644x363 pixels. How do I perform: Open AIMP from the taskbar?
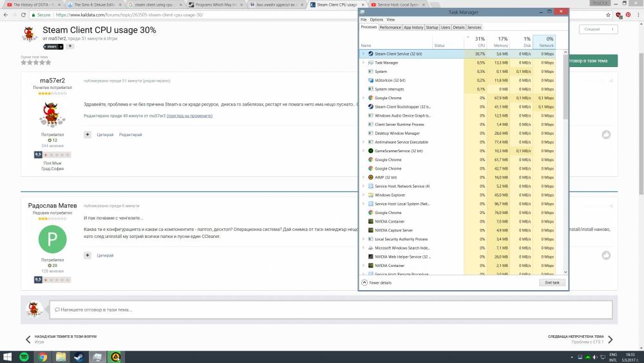(x=116, y=357)
